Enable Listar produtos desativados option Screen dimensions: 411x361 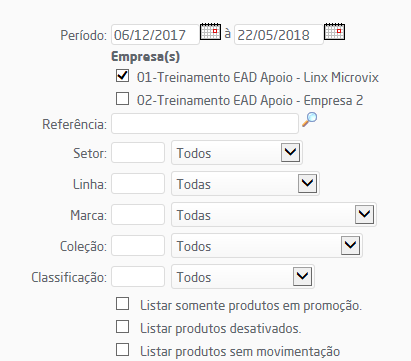(x=122, y=327)
